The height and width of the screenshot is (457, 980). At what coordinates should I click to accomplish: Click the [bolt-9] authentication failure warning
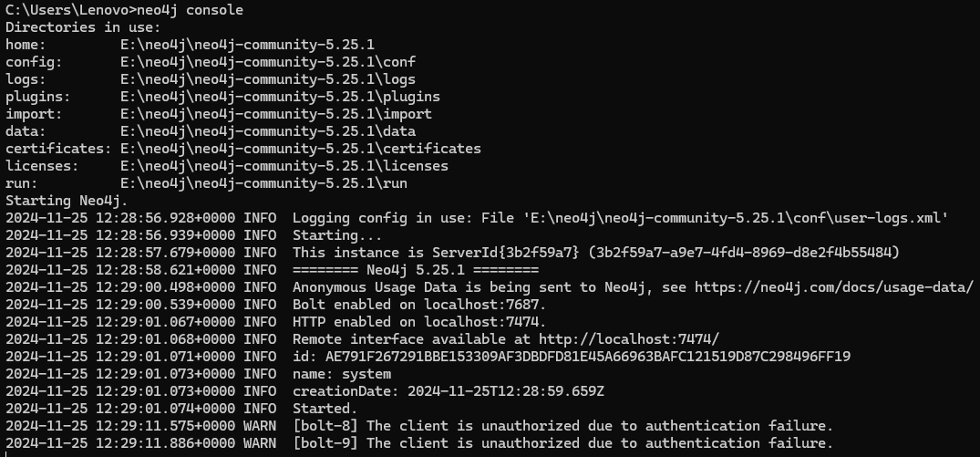(562, 443)
